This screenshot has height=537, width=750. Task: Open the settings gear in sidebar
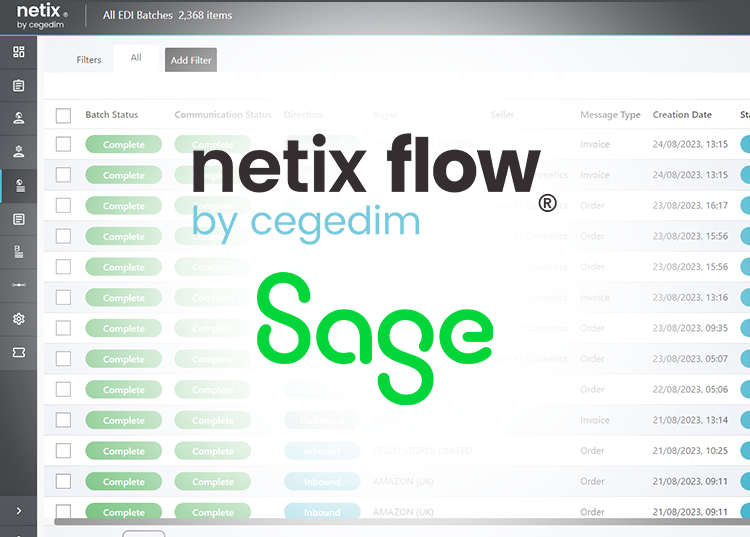(x=19, y=318)
